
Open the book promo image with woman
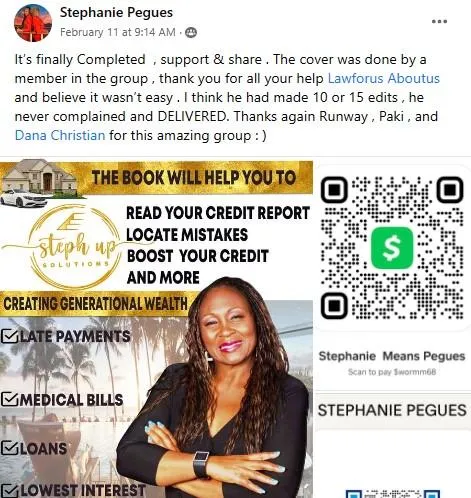(156, 329)
